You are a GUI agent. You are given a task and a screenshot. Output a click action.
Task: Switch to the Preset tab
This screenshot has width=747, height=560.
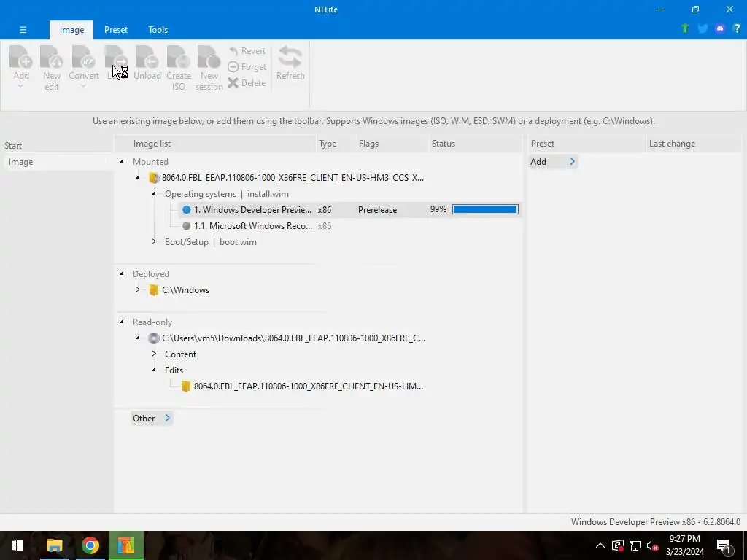point(116,29)
